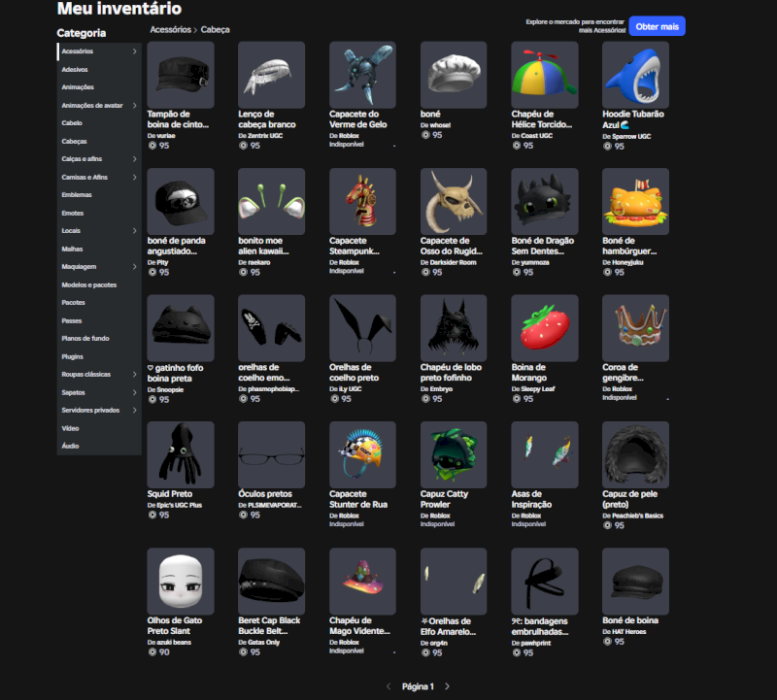Expand the Locais category arrow
777x700 pixels.
134,231
